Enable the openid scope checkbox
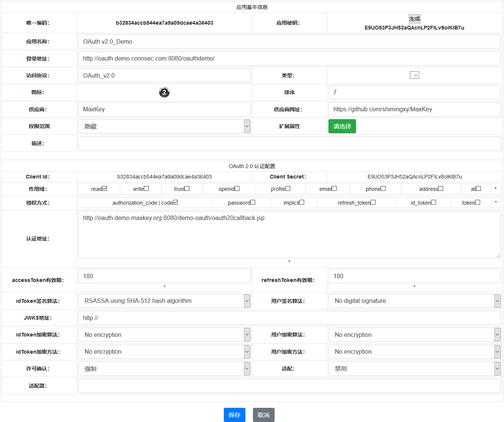This screenshot has width=504, height=422. click(x=237, y=189)
